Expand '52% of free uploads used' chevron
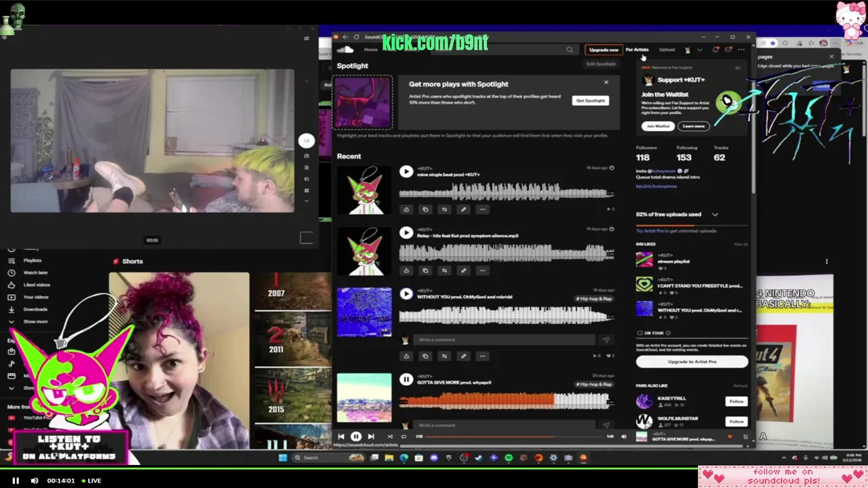The image size is (868, 488). coord(715,214)
